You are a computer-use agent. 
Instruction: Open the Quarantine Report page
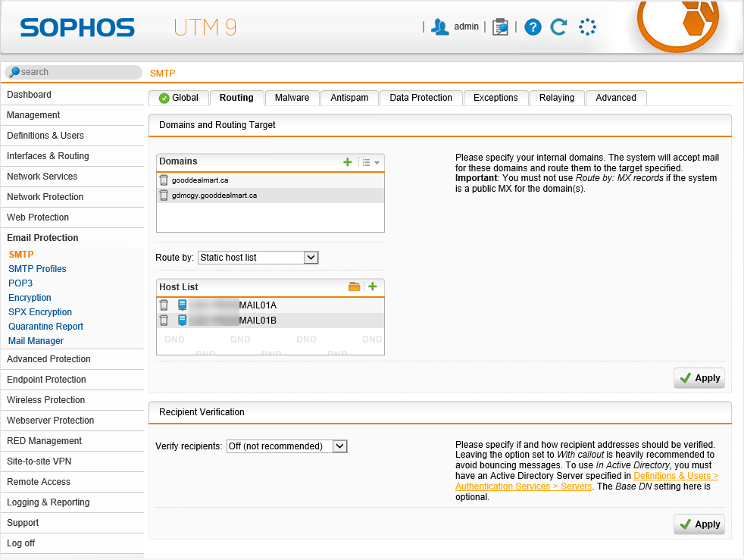[x=45, y=327]
